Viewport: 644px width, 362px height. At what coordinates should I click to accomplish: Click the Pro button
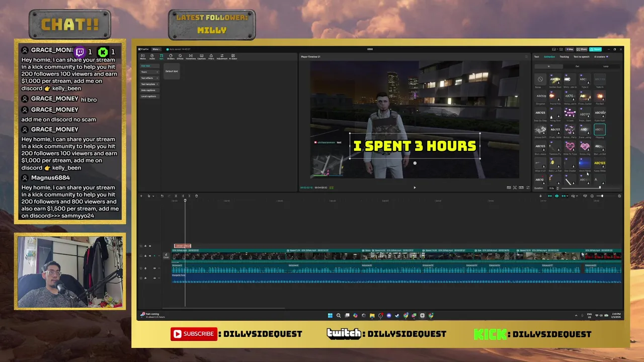[x=570, y=49]
